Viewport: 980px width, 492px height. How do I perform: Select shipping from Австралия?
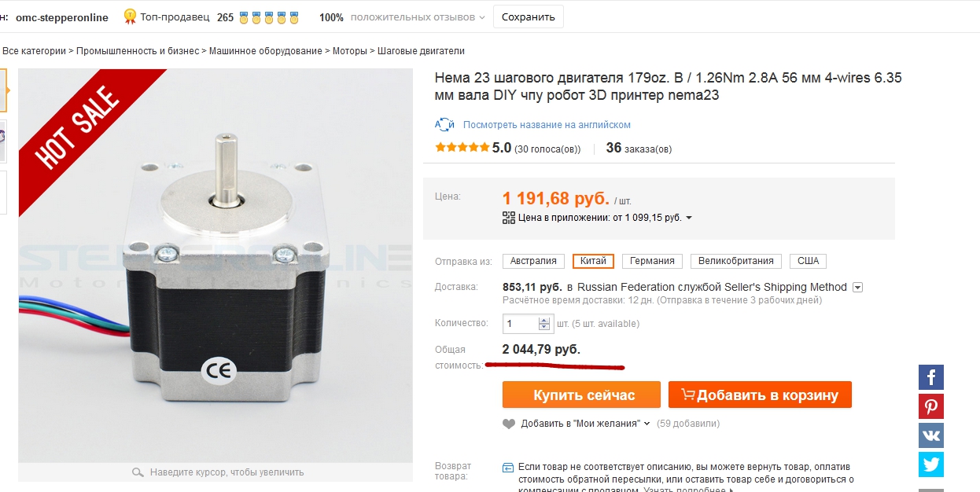pyautogui.click(x=533, y=261)
